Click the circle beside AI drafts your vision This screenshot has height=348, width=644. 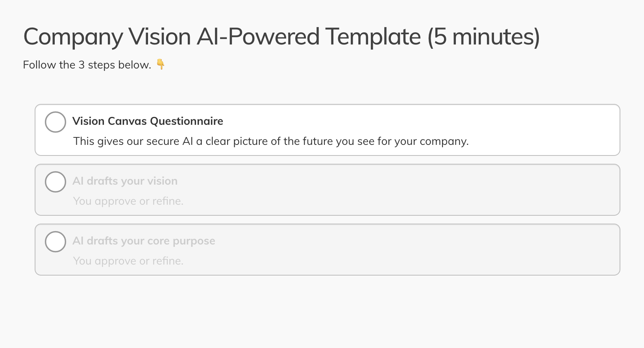click(x=56, y=182)
